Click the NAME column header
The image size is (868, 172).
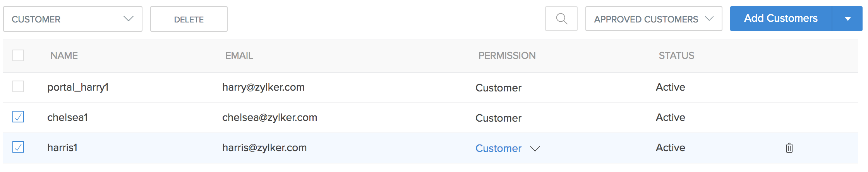pos(64,56)
